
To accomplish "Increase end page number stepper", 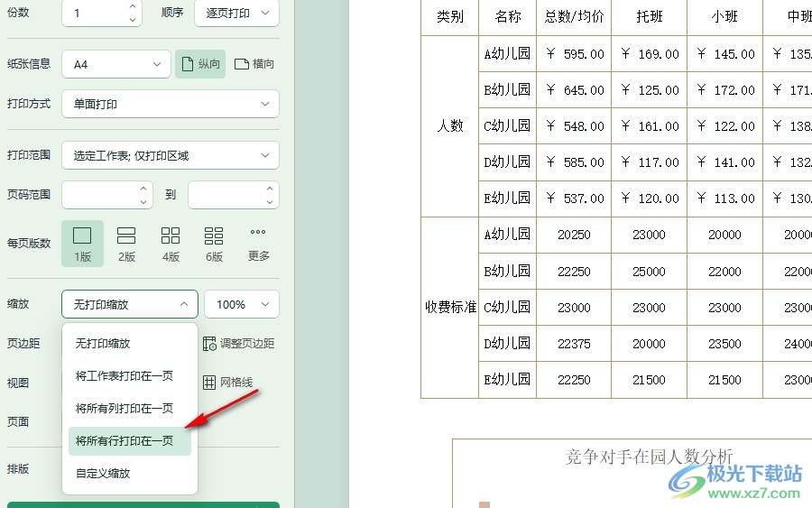I will click(x=270, y=189).
